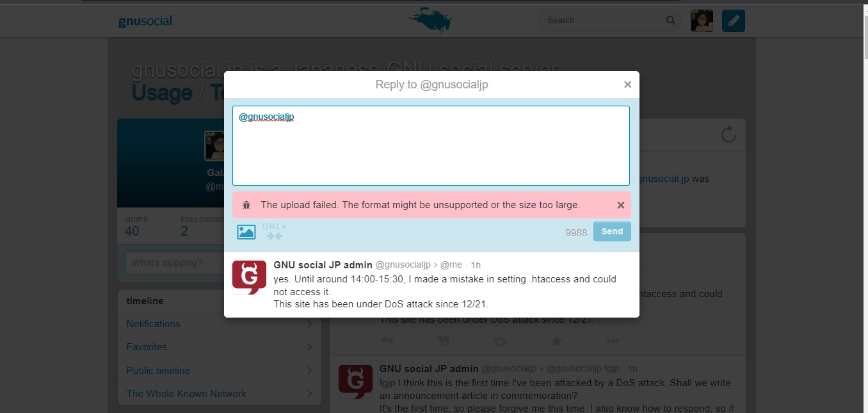
Task: Click the profile avatar in the left profile card
Action: (x=214, y=146)
